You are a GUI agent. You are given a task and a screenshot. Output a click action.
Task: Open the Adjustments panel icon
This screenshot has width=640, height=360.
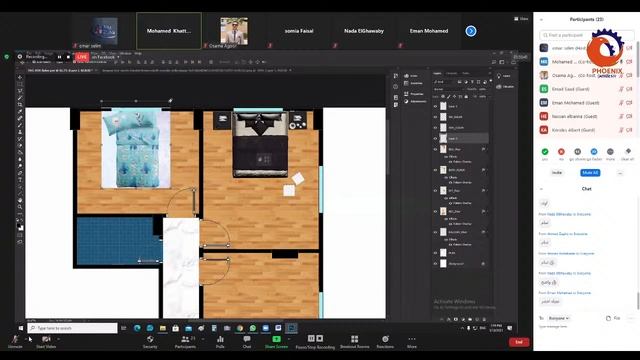pyautogui.click(x=407, y=101)
